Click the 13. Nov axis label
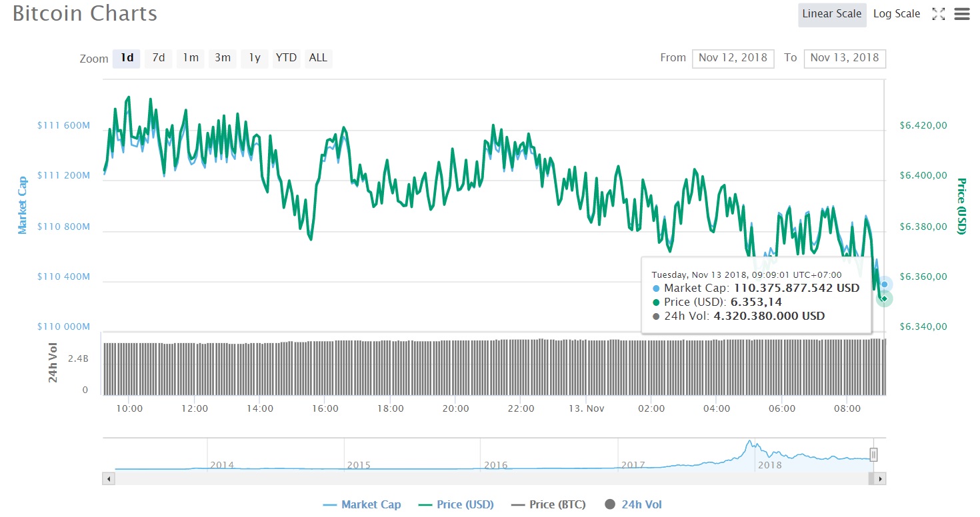The image size is (980, 517). [x=586, y=408]
